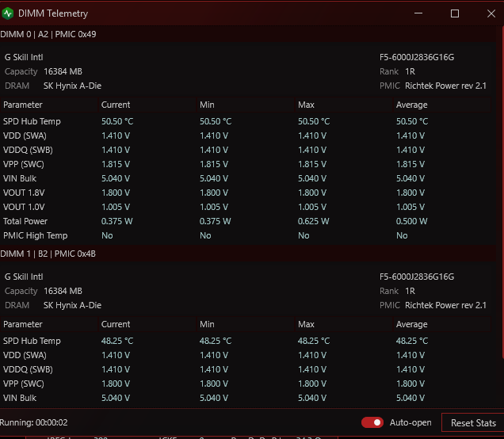This screenshot has width=504, height=439.
Task: Select the VIN Bulk row label in DIMM 1
Action: click(20, 398)
